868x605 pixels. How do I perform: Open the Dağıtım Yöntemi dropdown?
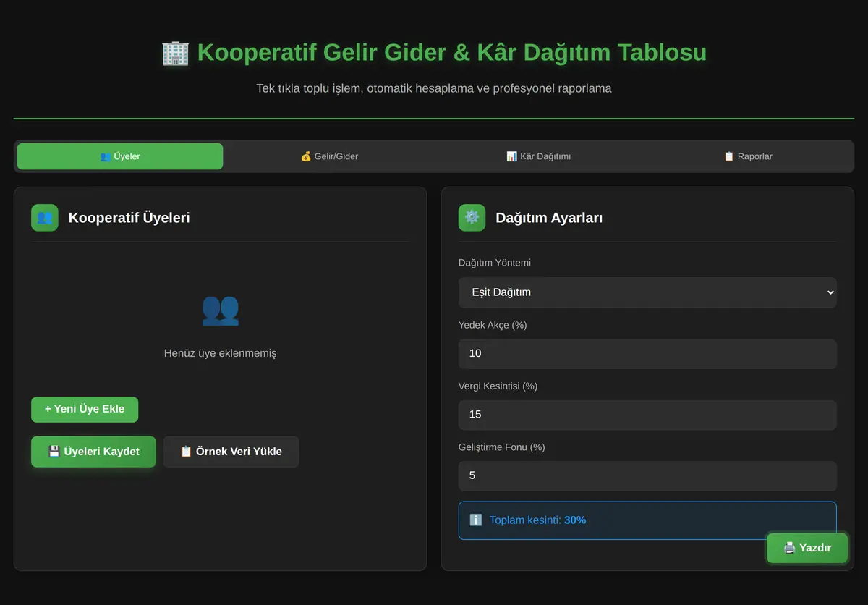click(x=647, y=292)
